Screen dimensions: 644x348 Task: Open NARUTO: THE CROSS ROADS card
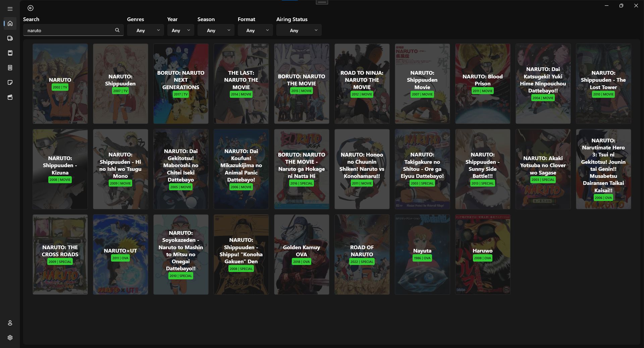(60, 255)
